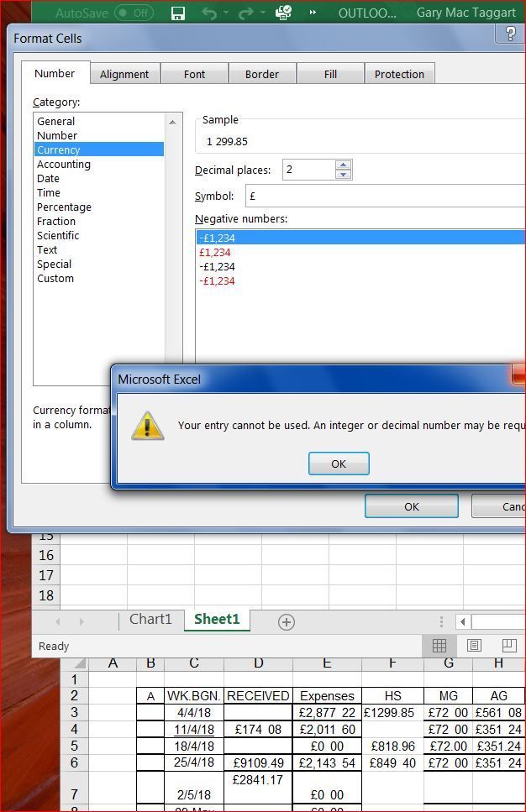The width and height of the screenshot is (526, 812).
Task: Click the WK.BGN. header cell
Action: tap(194, 695)
